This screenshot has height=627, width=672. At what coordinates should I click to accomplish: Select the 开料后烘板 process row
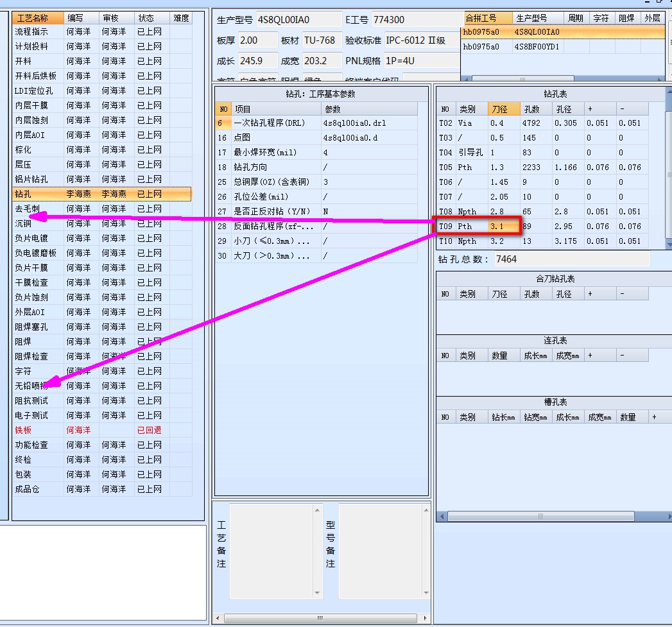102,76
